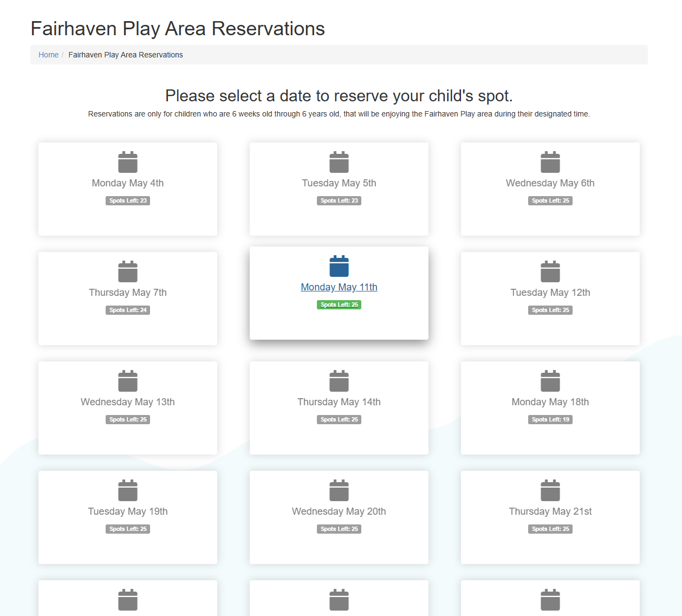Click the green Spots Left: 25 badge
The image size is (682, 616).
[339, 304]
